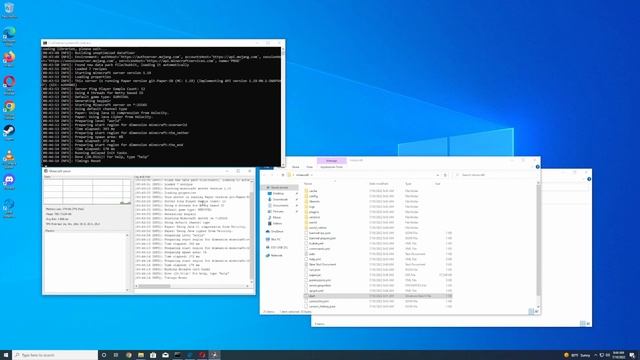Open the Recycle Bin desktop icon
Viewport: 640px width, 360px height.
click(9, 10)
